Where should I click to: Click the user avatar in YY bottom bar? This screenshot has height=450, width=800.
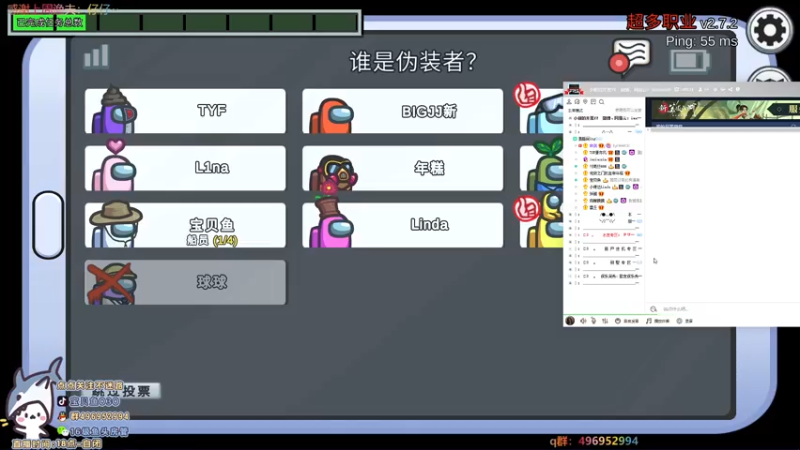(x=570, y=321)
